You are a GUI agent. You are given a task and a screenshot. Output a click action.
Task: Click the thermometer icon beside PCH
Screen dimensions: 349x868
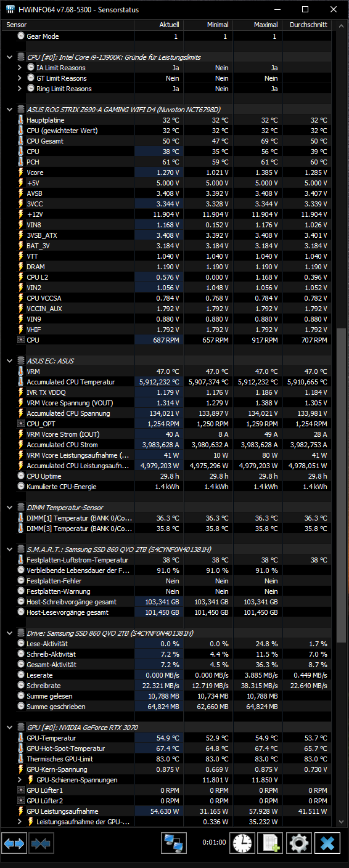point(22,162)
